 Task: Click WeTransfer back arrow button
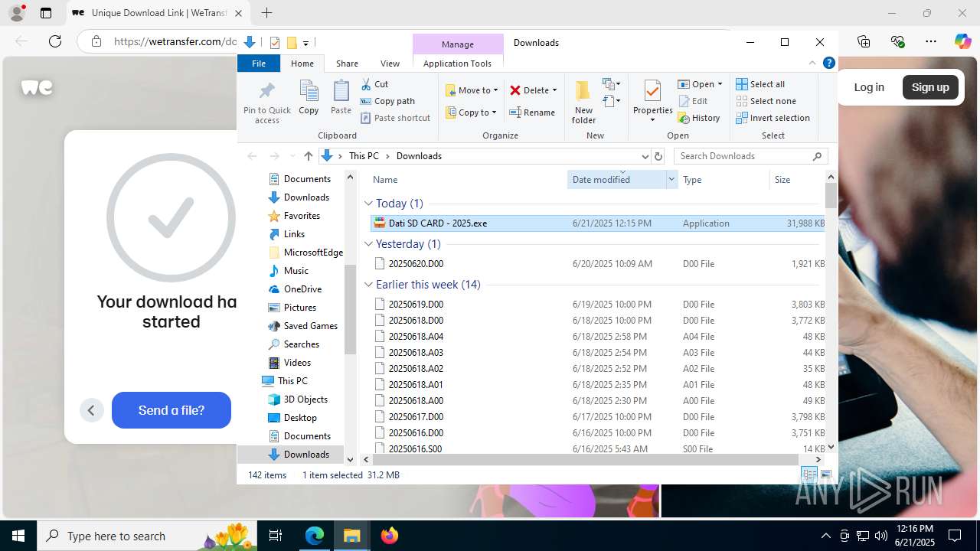pyautogui.click(x=91, y=410)
